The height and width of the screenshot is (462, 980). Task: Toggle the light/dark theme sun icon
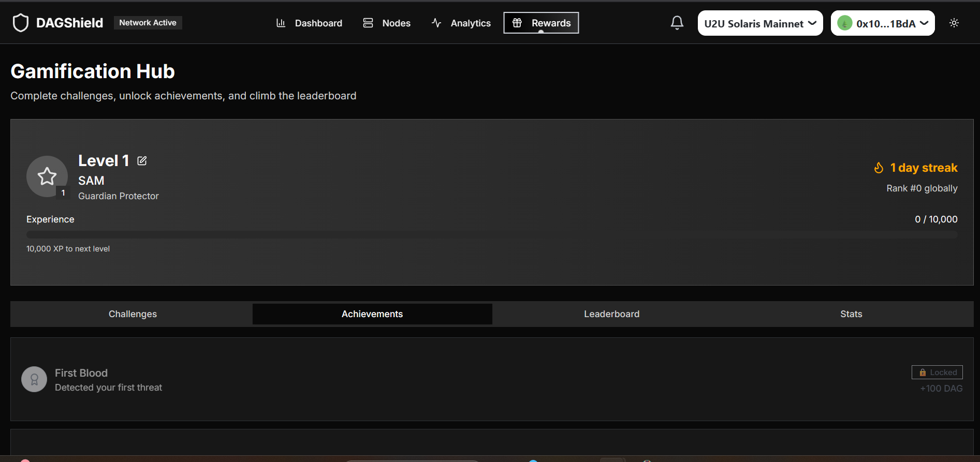click(954, 23)
